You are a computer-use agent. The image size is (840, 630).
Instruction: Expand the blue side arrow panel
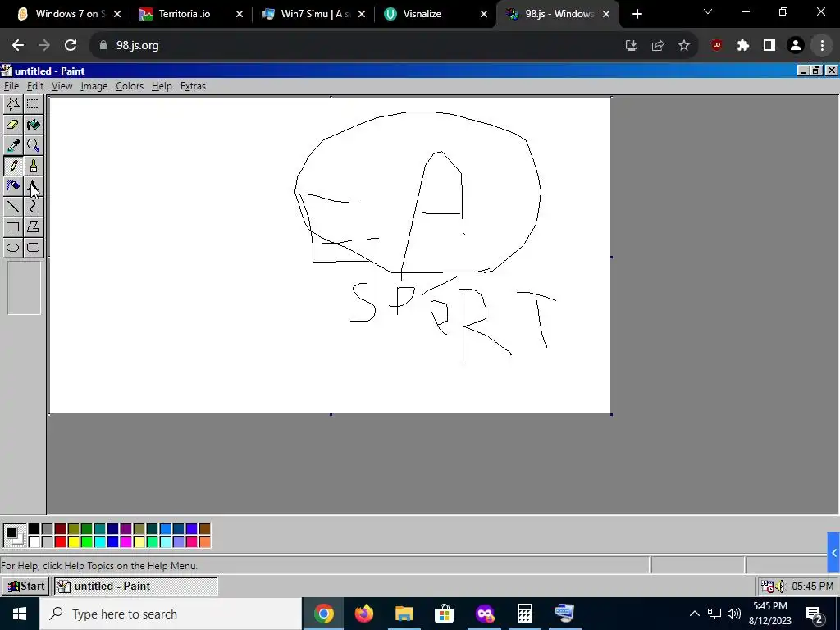click(833, 552)
